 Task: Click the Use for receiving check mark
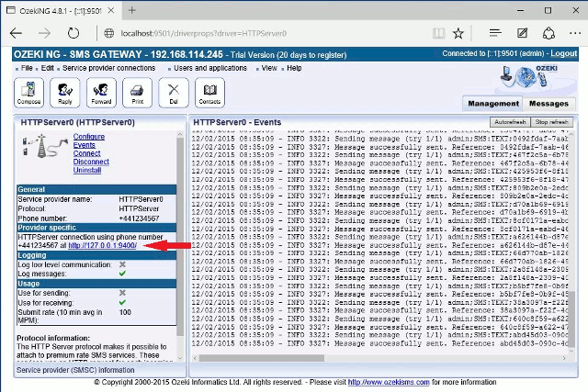122,302
